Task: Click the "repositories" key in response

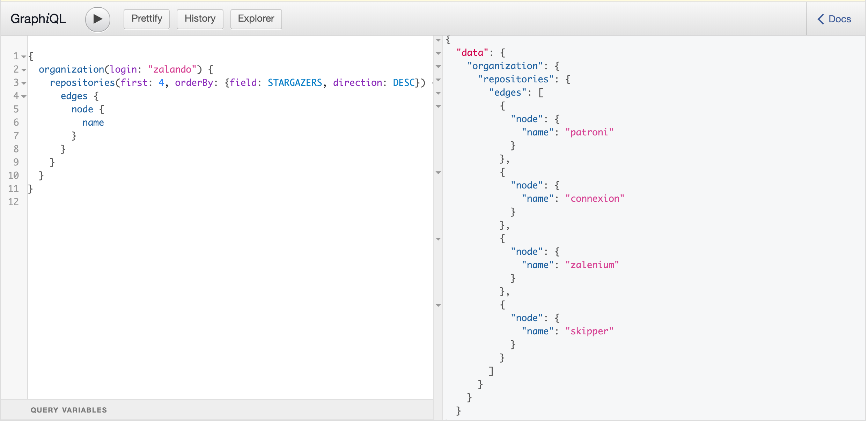Action: [516, 79]
